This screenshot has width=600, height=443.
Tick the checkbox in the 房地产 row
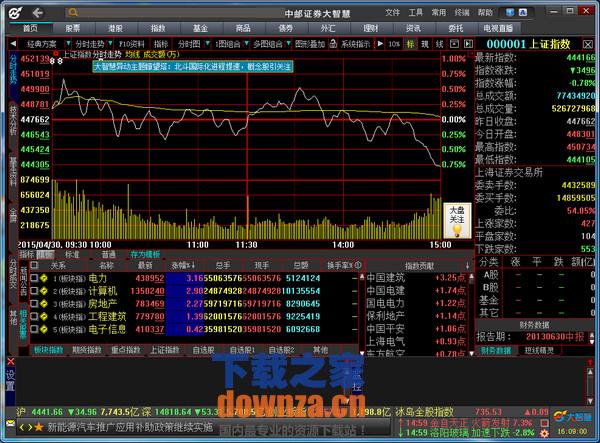(x=34, y=303)
